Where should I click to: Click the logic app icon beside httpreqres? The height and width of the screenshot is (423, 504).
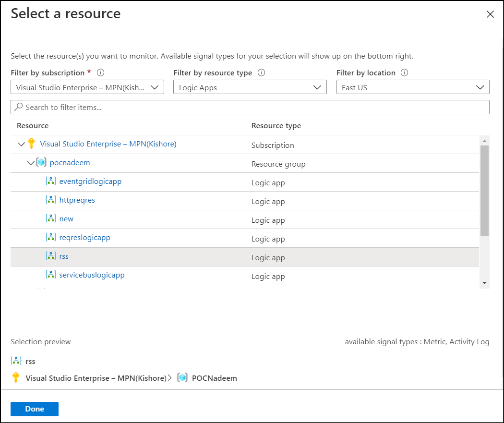coord(51,200)
